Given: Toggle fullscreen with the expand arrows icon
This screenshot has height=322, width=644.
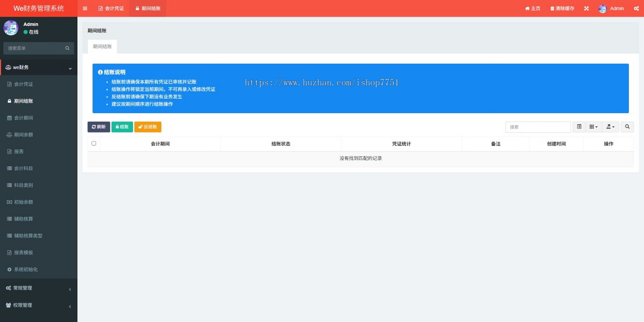Looking at the screenshot, I should (587, 9).
